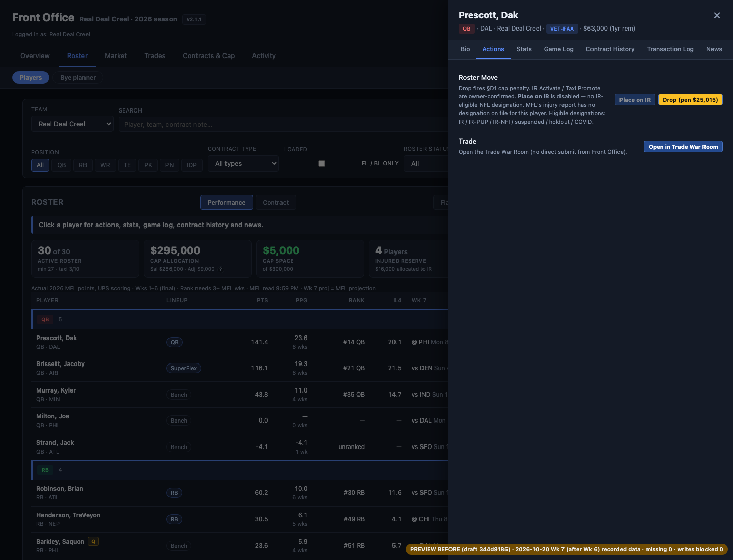Viewport: 733px width, 560px height.
Task: Click Drop (pen $25,015) button
Action: click(690, 100)
